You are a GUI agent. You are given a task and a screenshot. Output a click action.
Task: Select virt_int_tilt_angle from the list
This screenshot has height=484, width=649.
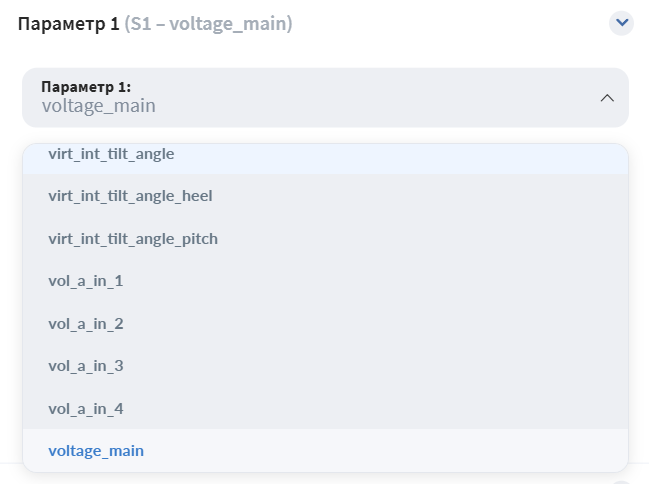tap(325, 159)
